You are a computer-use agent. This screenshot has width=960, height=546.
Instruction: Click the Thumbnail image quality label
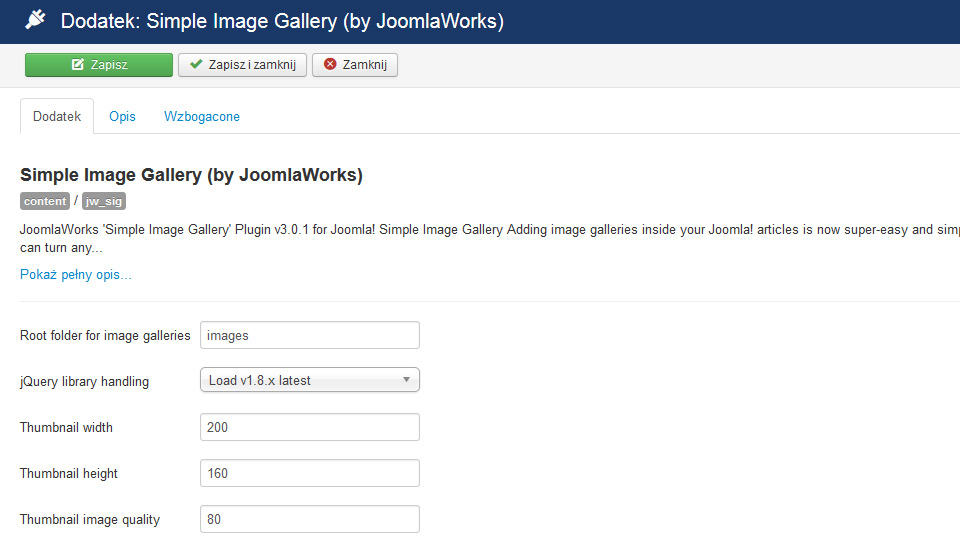[90, 519]
